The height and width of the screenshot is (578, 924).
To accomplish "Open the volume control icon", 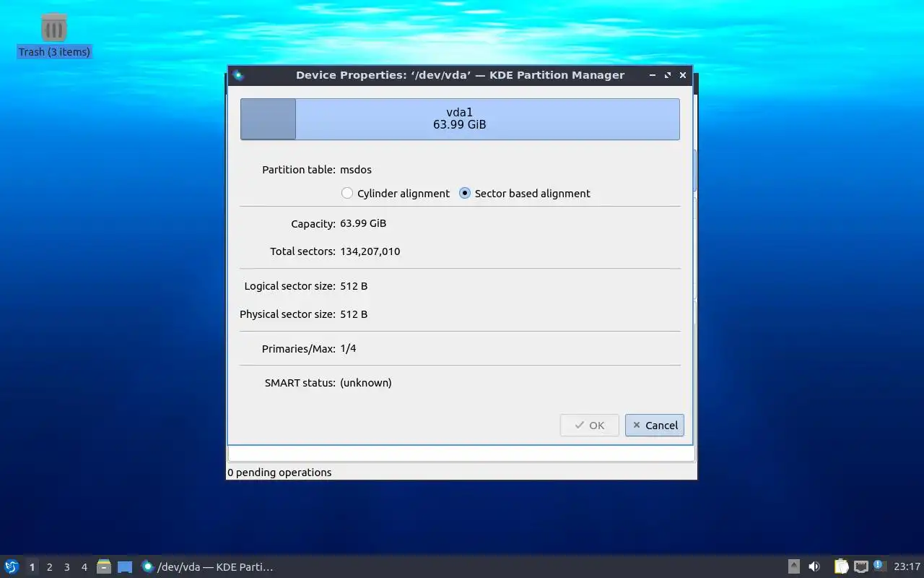I will [814, 567].
